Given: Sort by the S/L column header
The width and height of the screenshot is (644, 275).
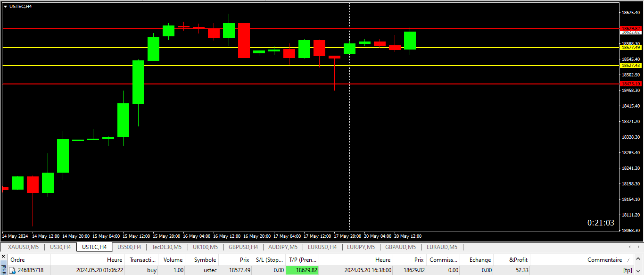Looking at the screenshot, I should click(269, 260).
